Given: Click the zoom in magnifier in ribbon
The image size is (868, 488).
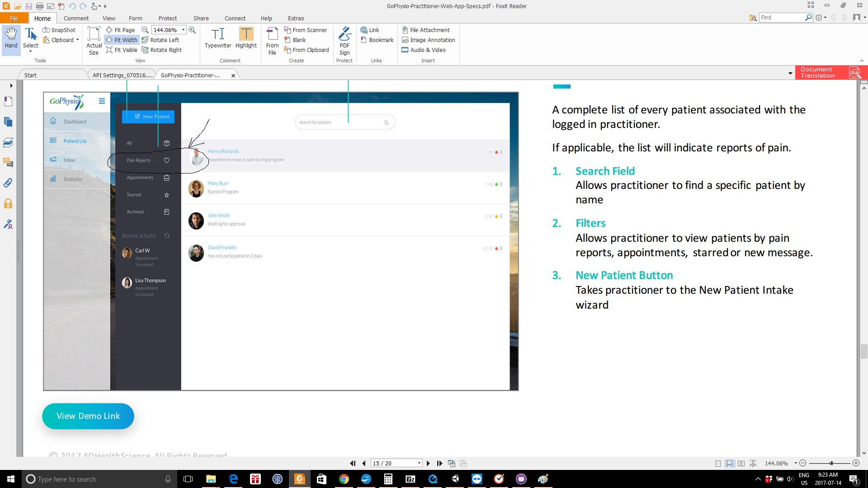Looking at the screenshot, I should pyautogui.click(x=192, y=30).
